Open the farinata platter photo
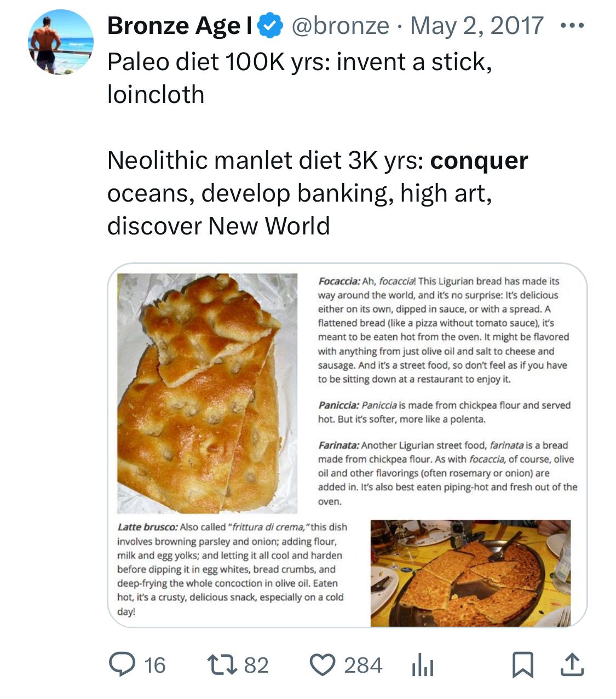Image resolution: width=616 pixels, height=699 pixels. coord(470,572)
